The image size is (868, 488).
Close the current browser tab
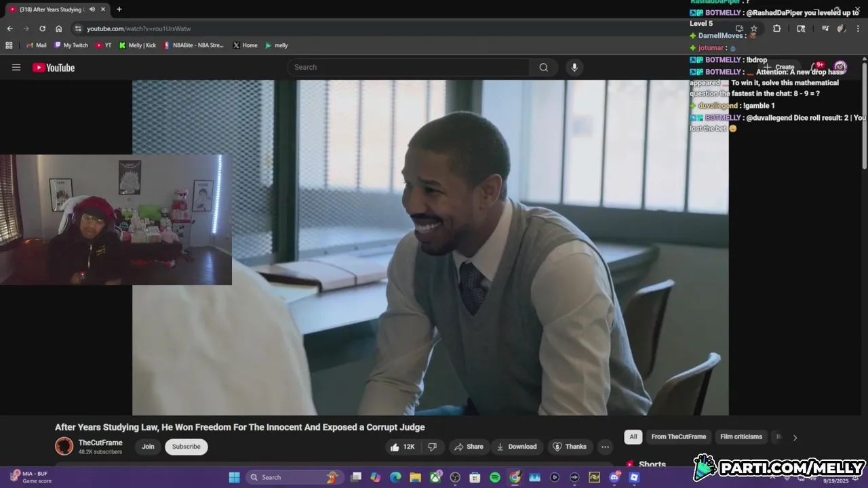(103, 9)
